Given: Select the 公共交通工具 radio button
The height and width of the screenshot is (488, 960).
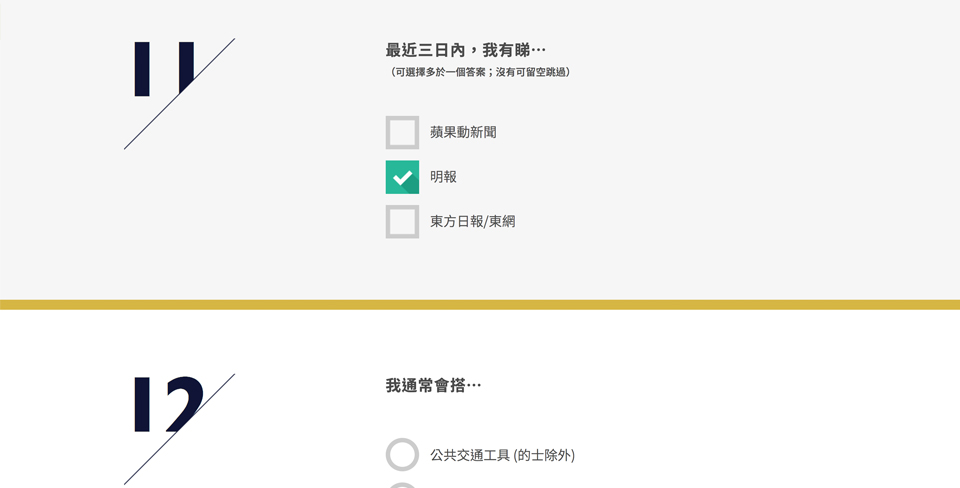Looking at the screenshot, I should click(402, 455).
